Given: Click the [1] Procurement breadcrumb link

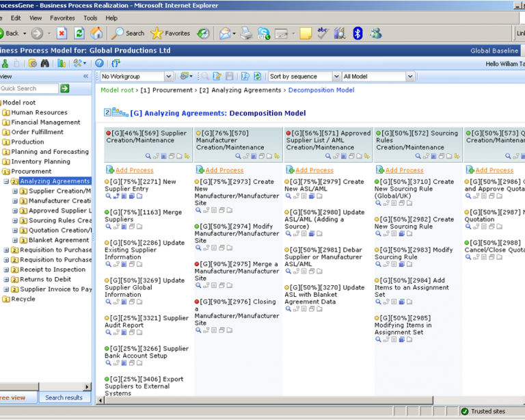Looking at the screenshot, I should [166, 90].
